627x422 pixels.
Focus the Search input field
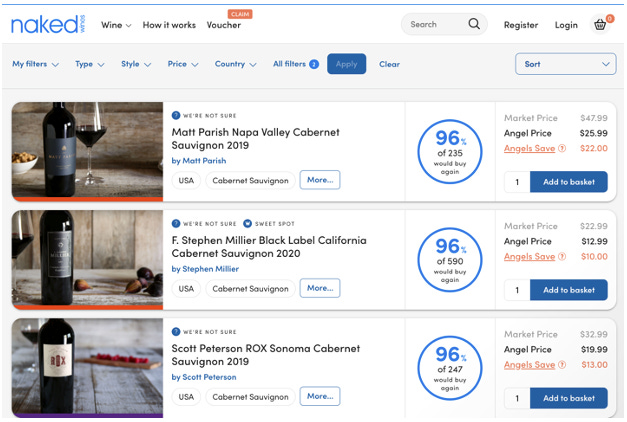point(438,24)
